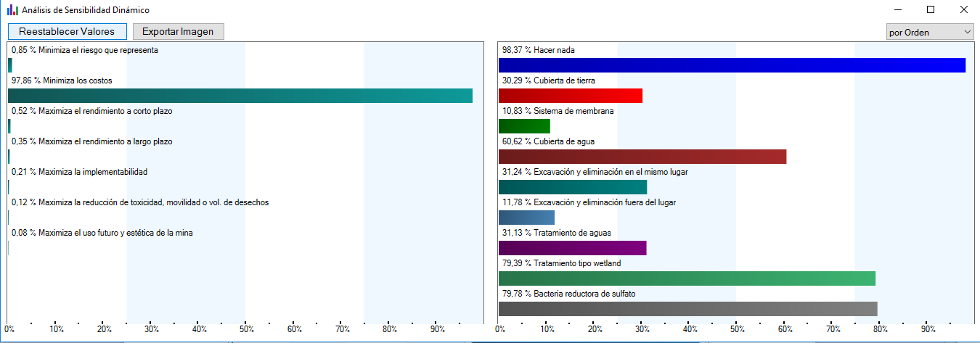
Task: Click the Reestablecer Valores button
Action: point(68,32)
